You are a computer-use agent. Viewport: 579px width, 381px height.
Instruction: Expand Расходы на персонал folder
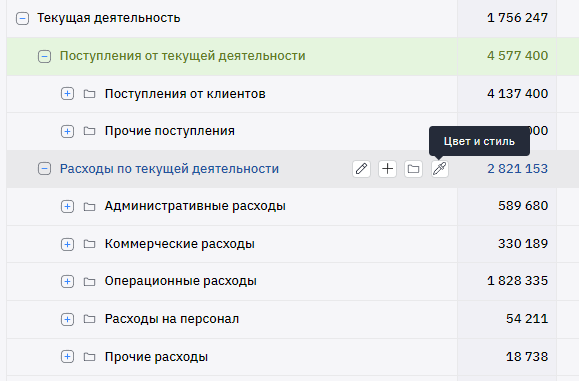67,319
